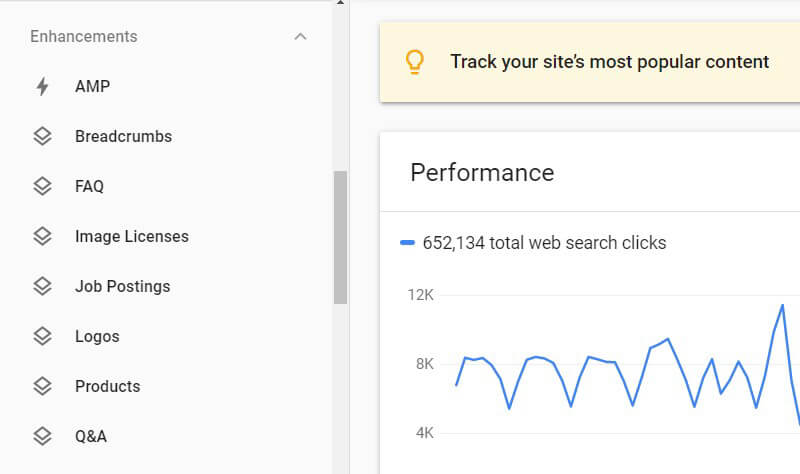Click the sidebar vertical scrollbar thumb
Screen dimensions: 800x474
[340, 237]
